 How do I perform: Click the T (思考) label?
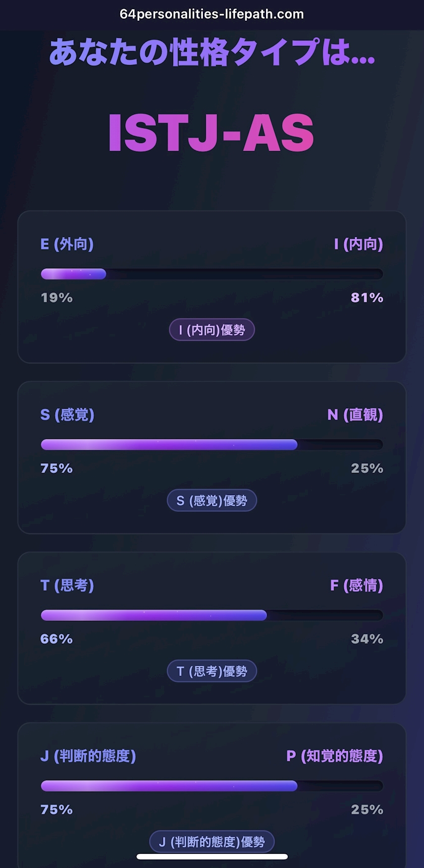[x=67, y=586]
